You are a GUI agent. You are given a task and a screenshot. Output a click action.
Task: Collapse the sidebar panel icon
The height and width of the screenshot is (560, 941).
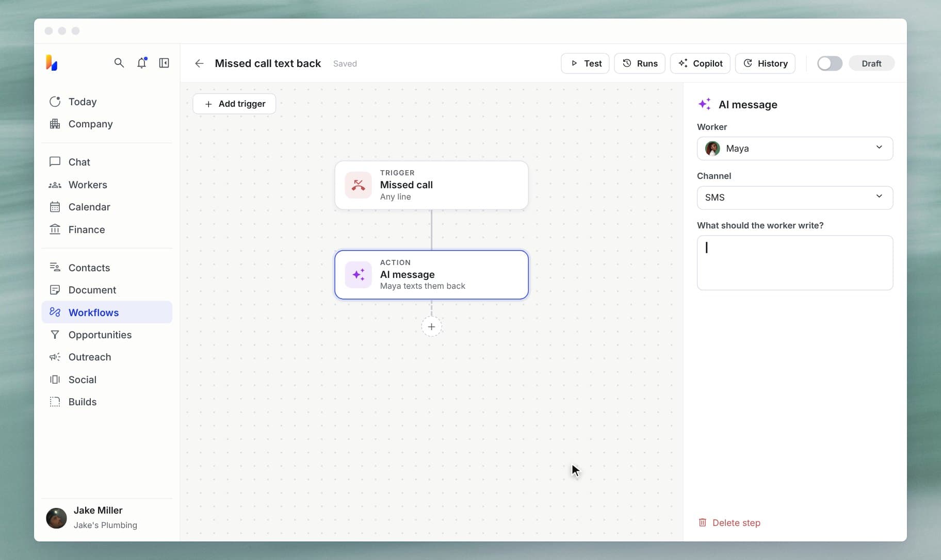[164, 63]
